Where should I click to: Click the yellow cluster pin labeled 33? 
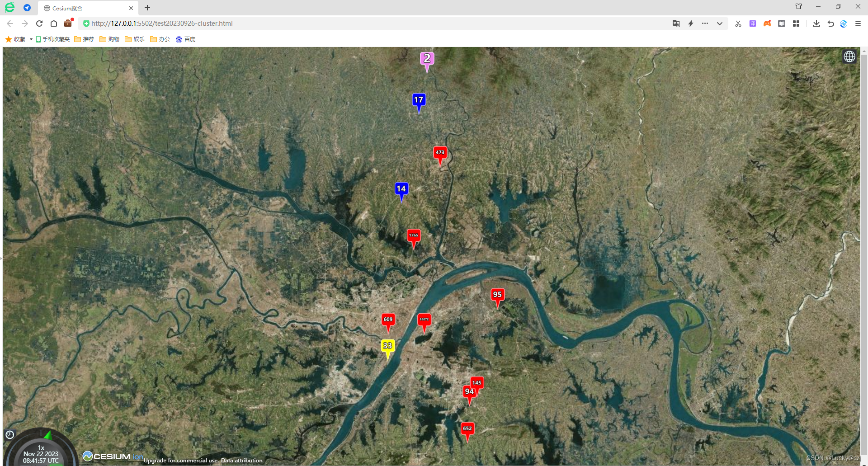(x=387, y=349)
